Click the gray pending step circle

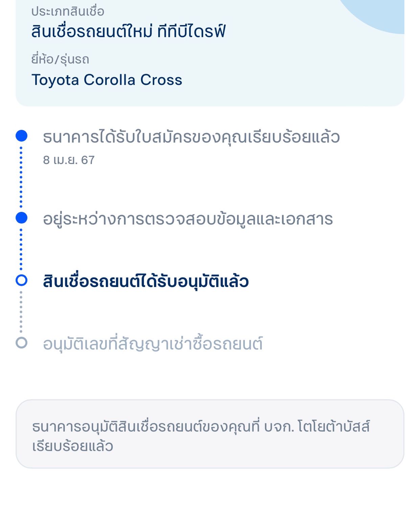(21, 343)
